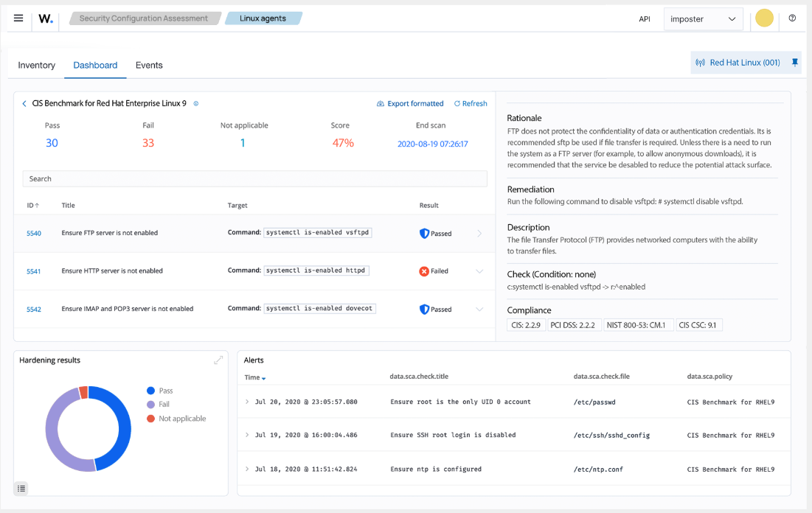Open the hamburger navigation menu
The height and width of the screenshot is (513, 812).
pos(18,18)
